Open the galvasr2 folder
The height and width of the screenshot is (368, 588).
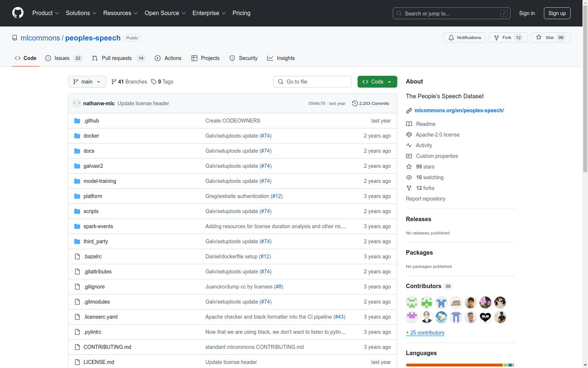pos(93,166)
